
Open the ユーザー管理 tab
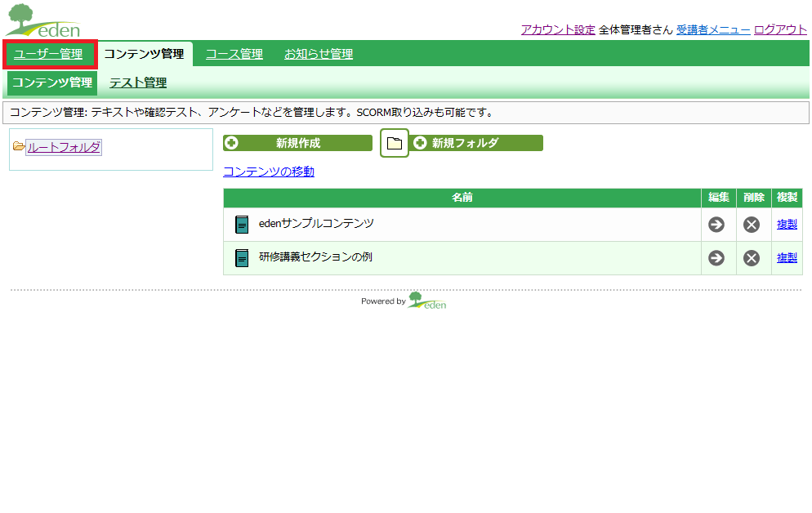(x=48, y=54)
